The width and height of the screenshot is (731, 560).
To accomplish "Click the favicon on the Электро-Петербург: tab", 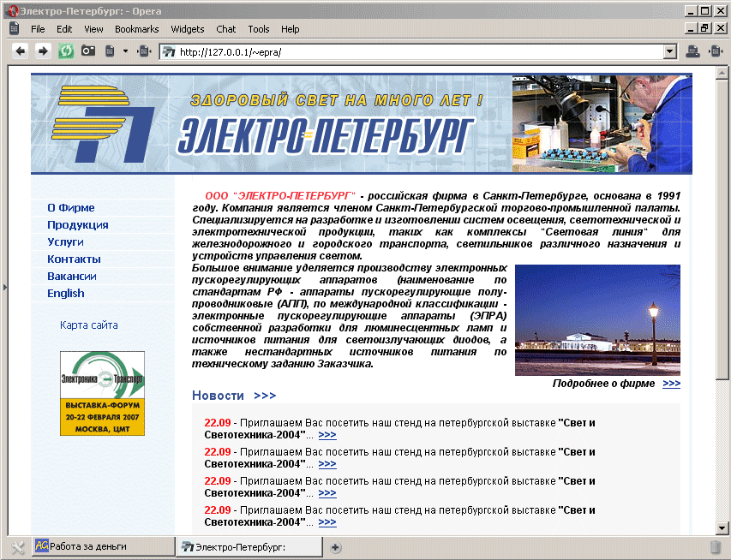I will click(x=187, y=546).
